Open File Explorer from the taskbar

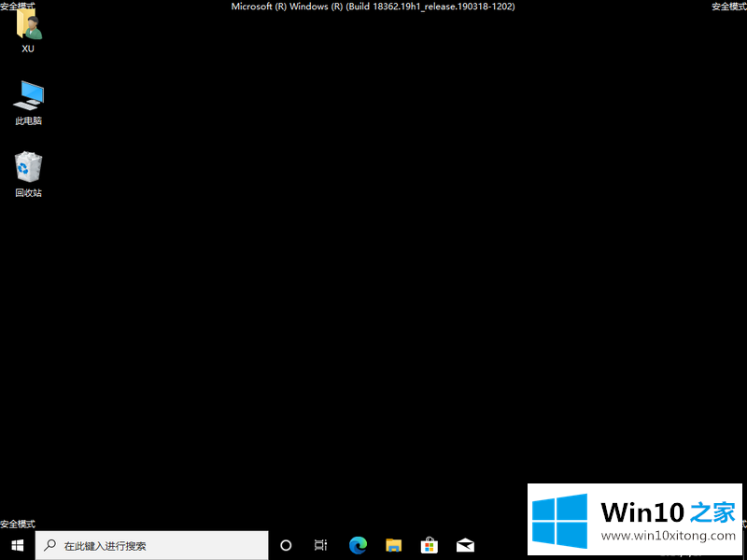(393, 545)
